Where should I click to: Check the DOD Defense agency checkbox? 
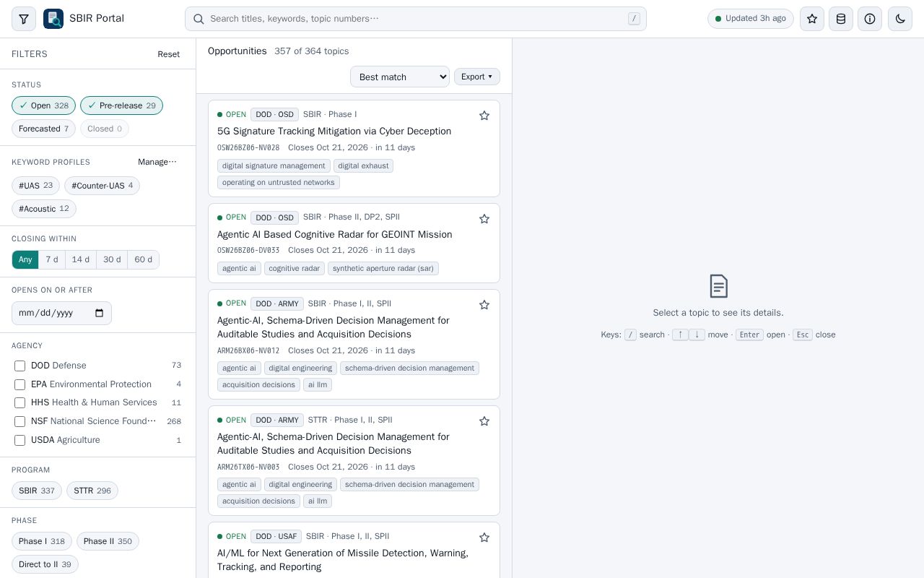pos(20,366)
